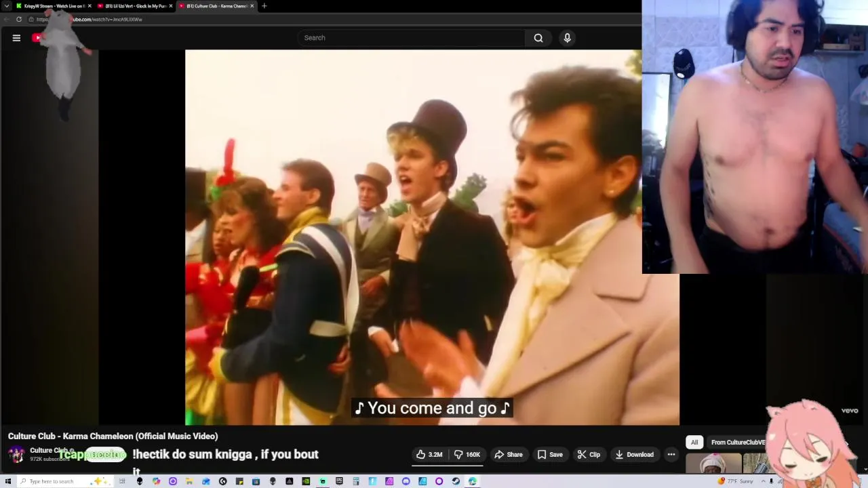This screenshot has height=488, width=868.
Task: Expand the tab search dropdown arrow
Action: point(7,6)
